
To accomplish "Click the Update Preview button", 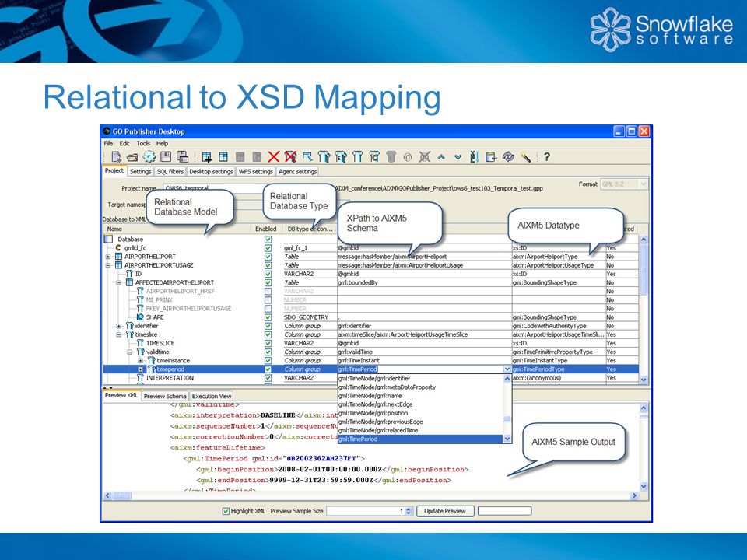I will pyautogui.click(x=445, y=511).
